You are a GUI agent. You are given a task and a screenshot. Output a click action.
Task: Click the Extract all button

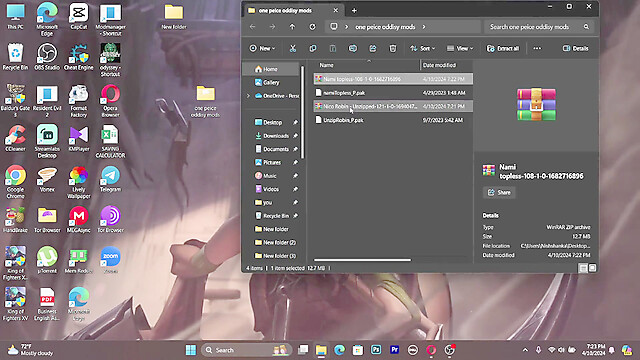click(503, 49)
